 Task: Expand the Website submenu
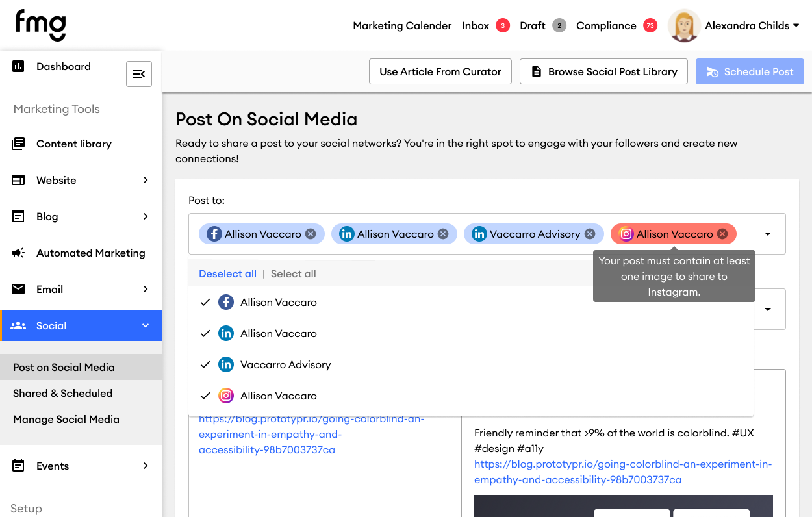146,180
